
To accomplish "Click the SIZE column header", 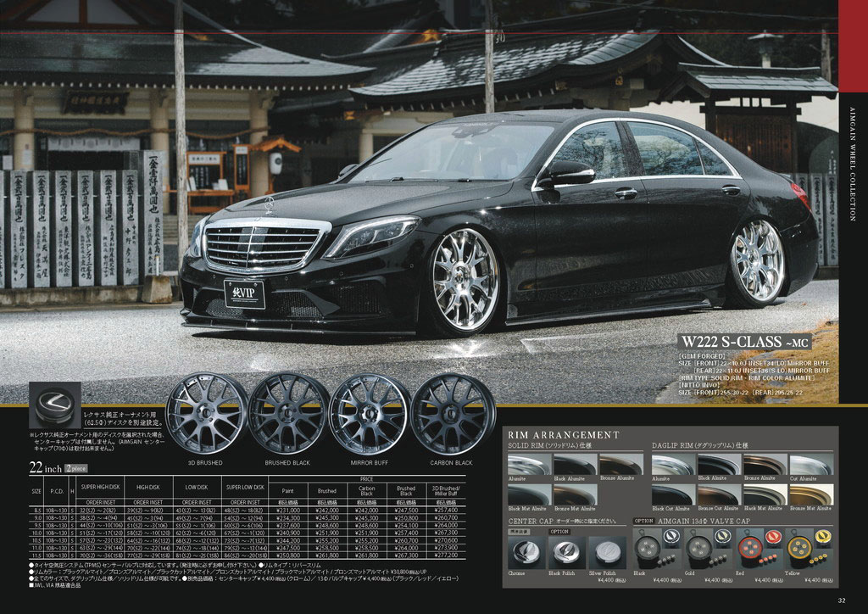I will tap(36, 491).
